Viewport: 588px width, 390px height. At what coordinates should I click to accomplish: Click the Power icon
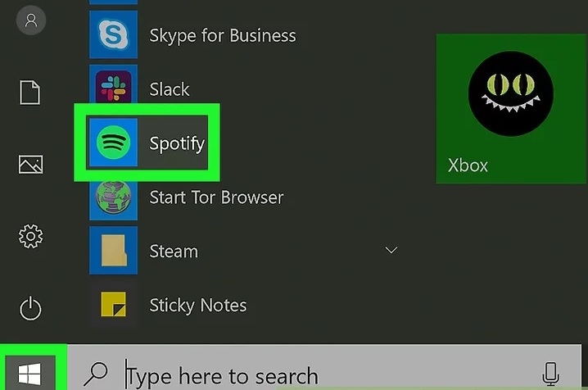tap(30, 308)
